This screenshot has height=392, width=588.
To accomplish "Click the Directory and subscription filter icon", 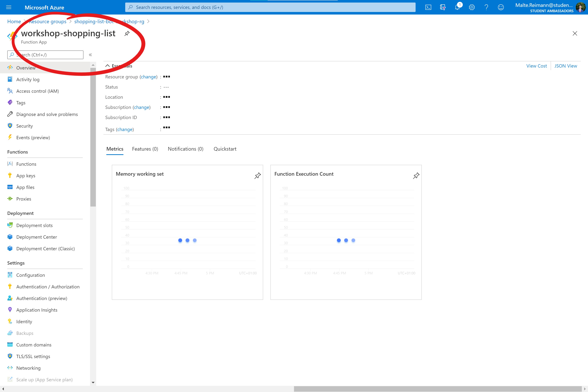I will pos(442,7).
